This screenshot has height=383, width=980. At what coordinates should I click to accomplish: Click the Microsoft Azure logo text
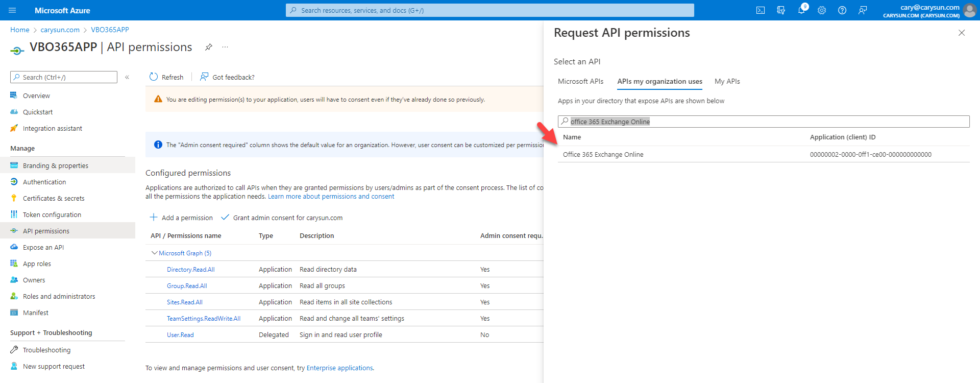coord(62,10)
